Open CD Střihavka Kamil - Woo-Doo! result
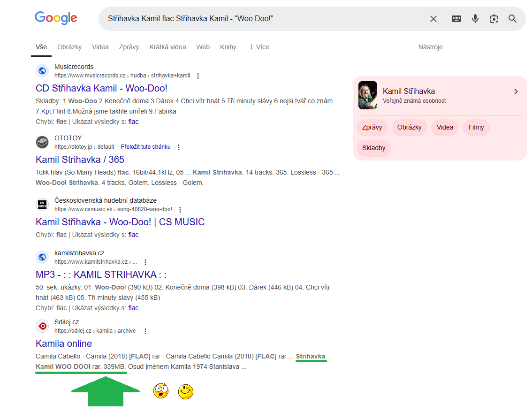The image size is (532, 412). 101,88
